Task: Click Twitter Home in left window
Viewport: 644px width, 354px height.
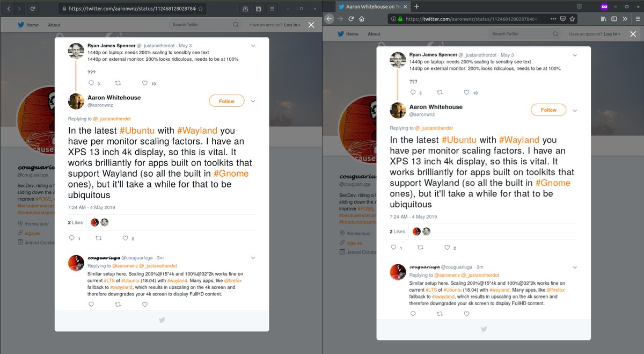Action: click(x=28, y=25)
